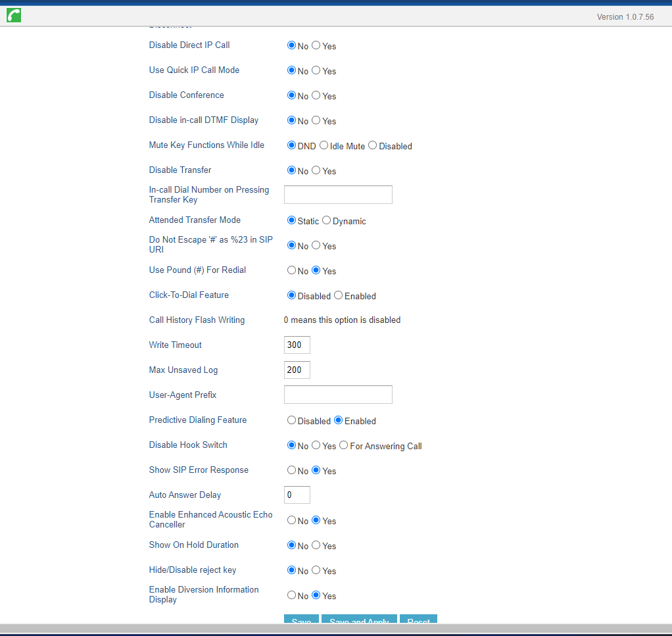Choose Idle Mute for Mute Key Functions
The image size is (672, 636).
tap(324, 146)
